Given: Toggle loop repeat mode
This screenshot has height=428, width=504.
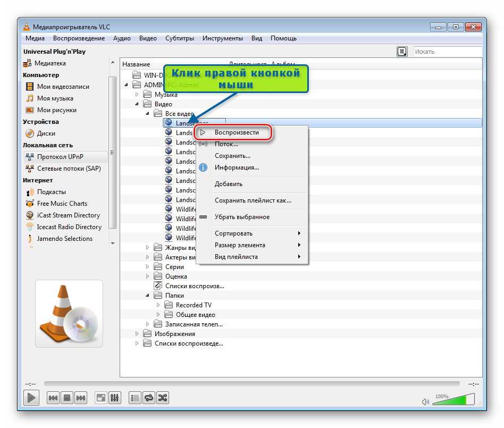Looking at the screenshot, I should pyautogui.click(x=149, y=398).
